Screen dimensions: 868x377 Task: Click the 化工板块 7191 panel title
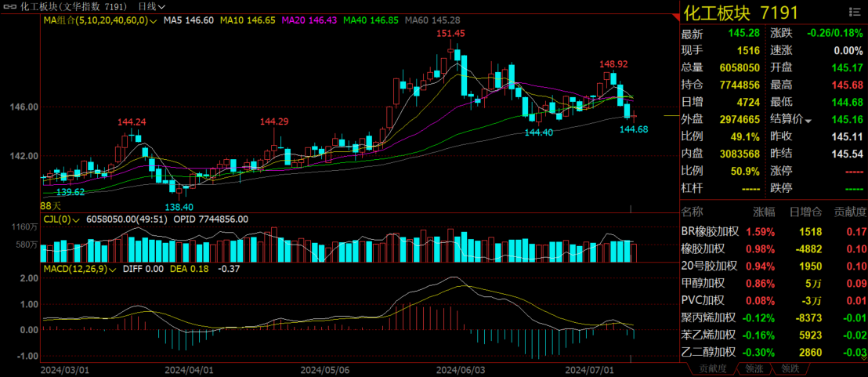coord(740,13)
